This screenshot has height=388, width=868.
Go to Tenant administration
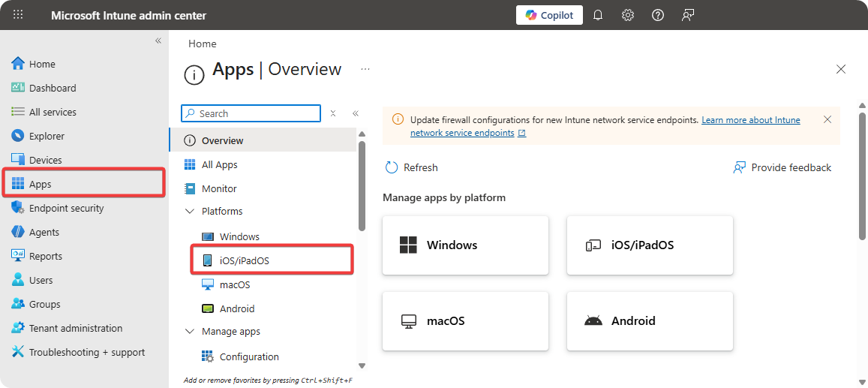75,328
